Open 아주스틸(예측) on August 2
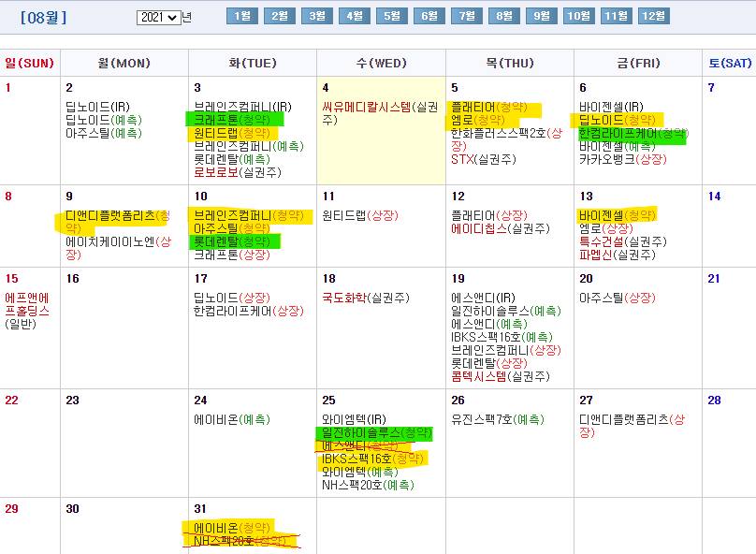This screenshot has height=554, width=756. 104,133
